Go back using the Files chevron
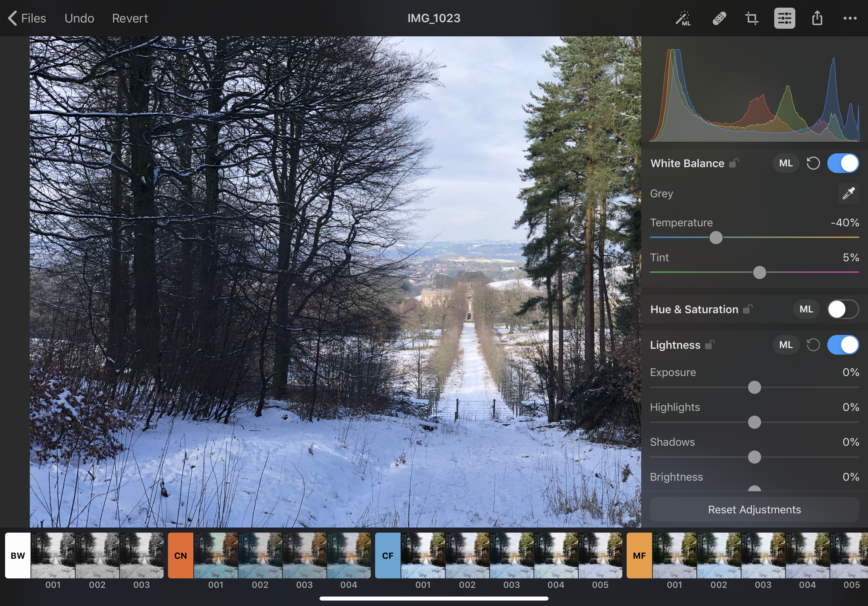 pyautogui.click(x=27, y=18)
